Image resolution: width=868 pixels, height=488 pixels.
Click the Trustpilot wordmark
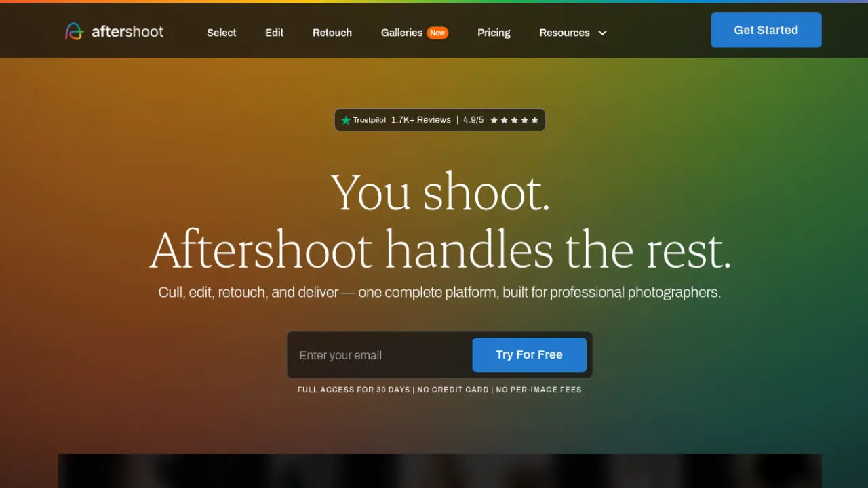pyautogui.click(x=370, y=120)
